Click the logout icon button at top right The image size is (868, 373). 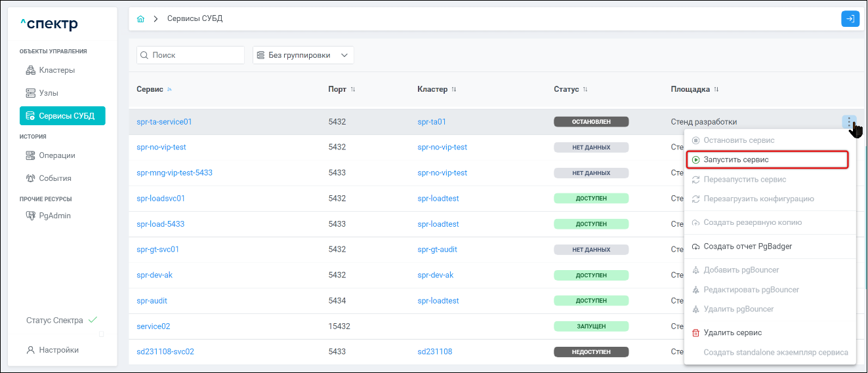(850, 19)
